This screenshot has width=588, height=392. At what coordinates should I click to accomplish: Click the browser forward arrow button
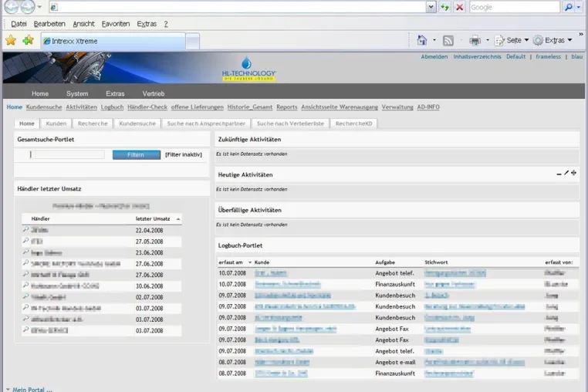(27, 6)
